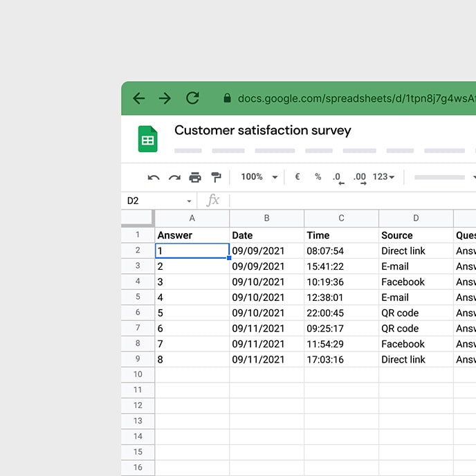Image resolution: width=476 pixels, height=476 pixels.
Task: Select row 5 header
Action: coord(138,297)
